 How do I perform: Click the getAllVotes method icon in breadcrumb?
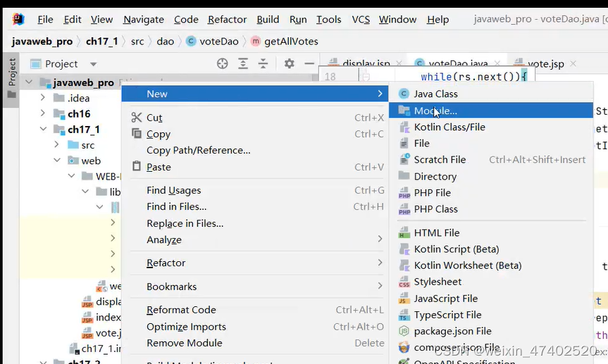click(256, 41)
